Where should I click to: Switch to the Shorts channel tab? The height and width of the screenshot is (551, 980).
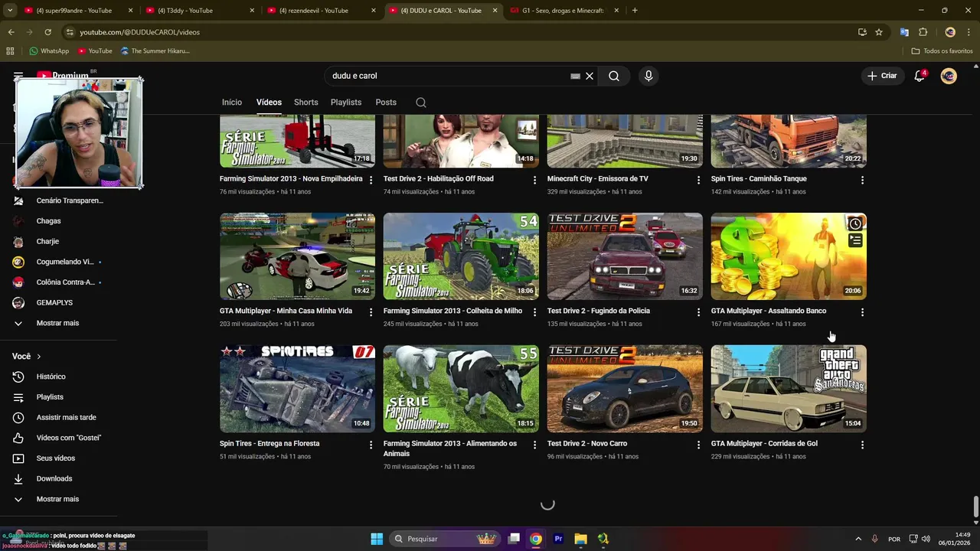pyautogui.click(x=306, y=103)
